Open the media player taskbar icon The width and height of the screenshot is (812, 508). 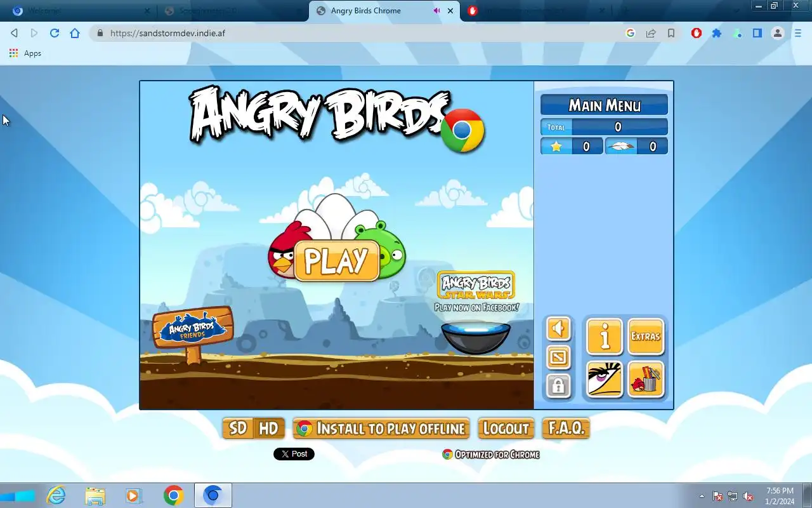click(x=133, y=495)
